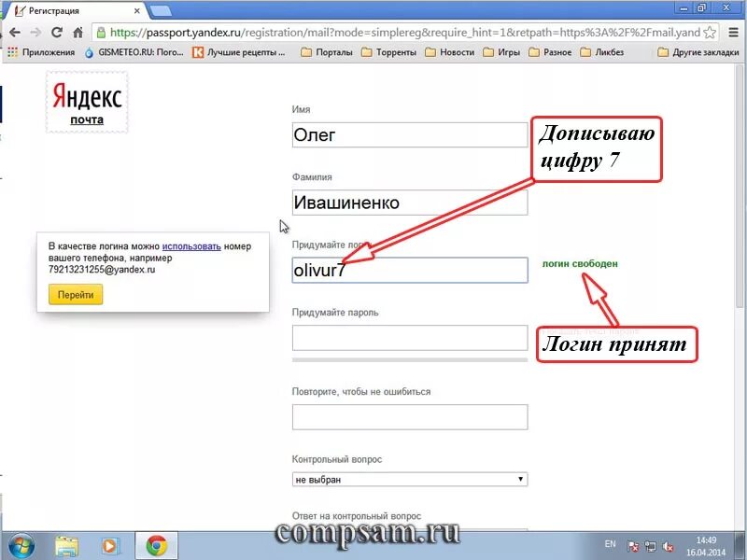Expand the Разное bookmark folder
Screen dimensions: 747x560
click(550, 52)
